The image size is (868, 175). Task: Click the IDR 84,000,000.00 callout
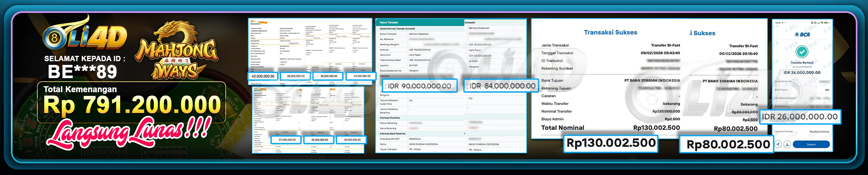coord(501,86)
